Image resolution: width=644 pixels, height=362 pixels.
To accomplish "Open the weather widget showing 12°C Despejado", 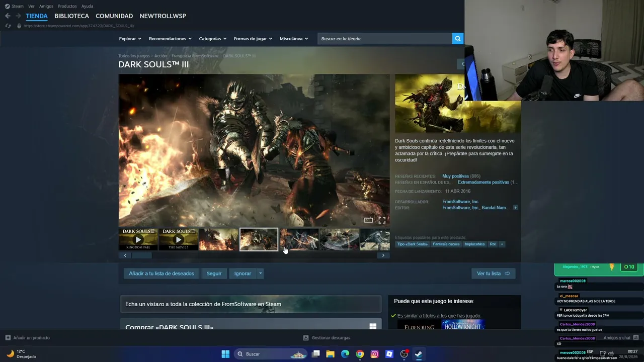I will pos(21,354).
